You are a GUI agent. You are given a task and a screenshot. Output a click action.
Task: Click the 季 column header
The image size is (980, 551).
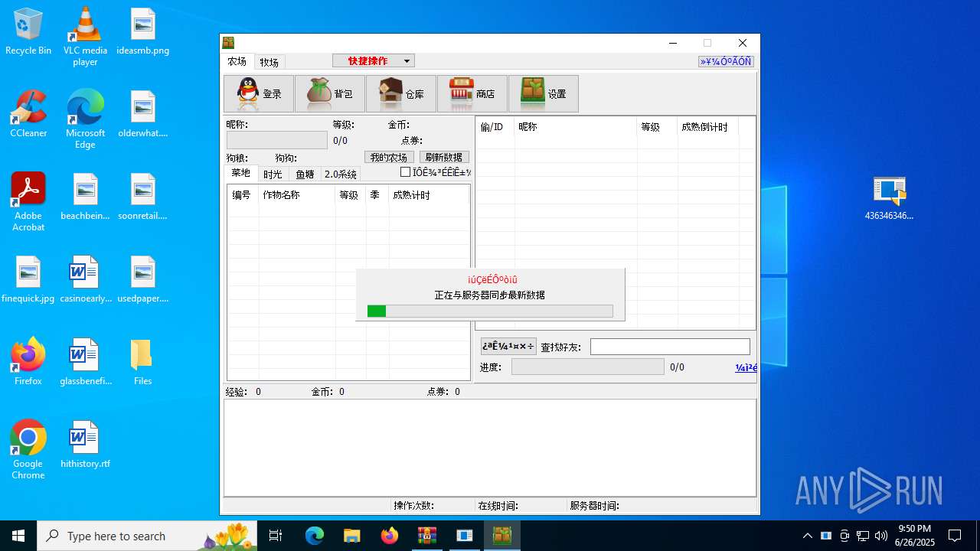[377, 195]
